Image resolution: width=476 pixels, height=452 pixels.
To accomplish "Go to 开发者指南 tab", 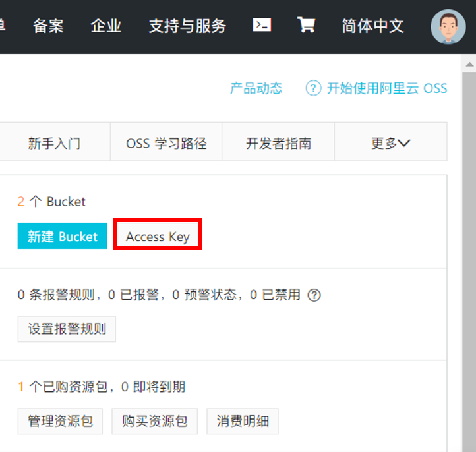I will point(278,143).
